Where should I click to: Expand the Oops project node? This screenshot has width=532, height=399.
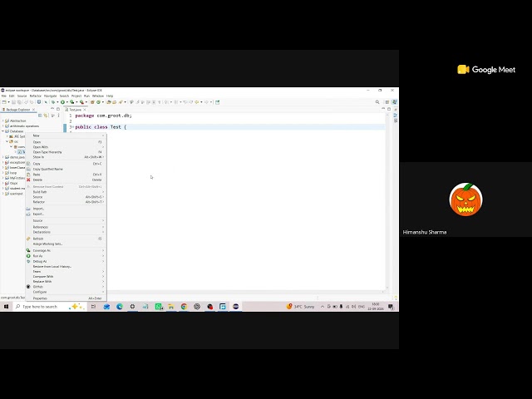click(3, 183)
